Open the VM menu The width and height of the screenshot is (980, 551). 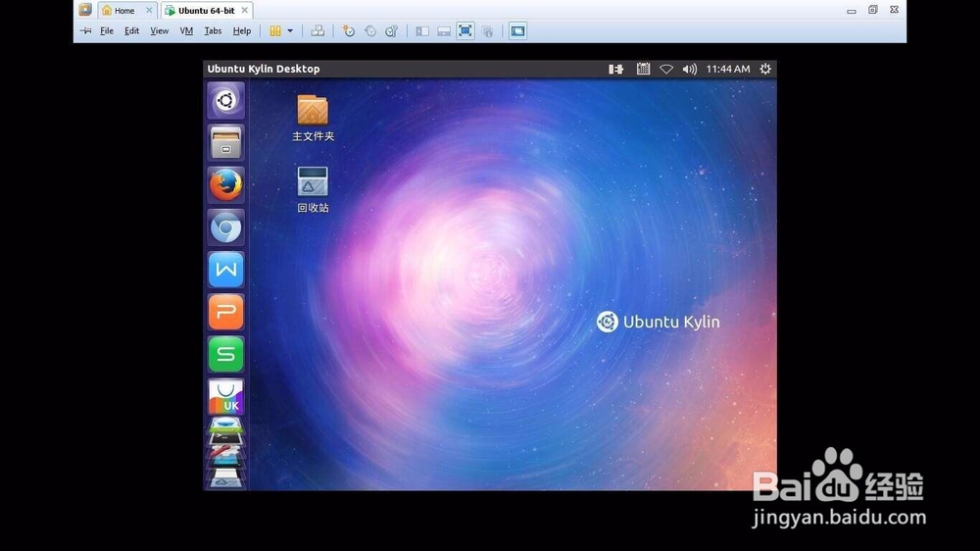186,30
